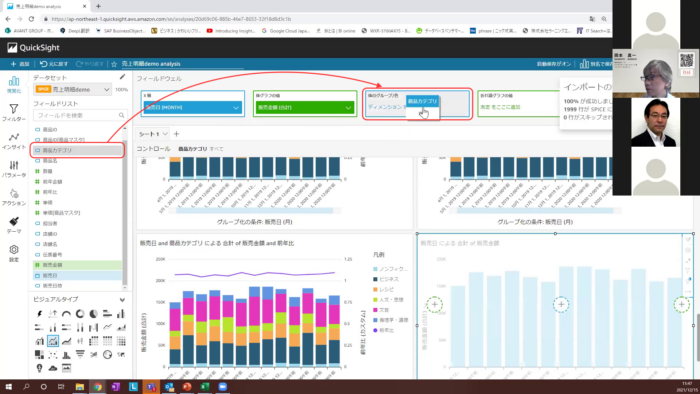700x394 pixels.
Task: Click the field list search box
Action: [x=80, y=115]
